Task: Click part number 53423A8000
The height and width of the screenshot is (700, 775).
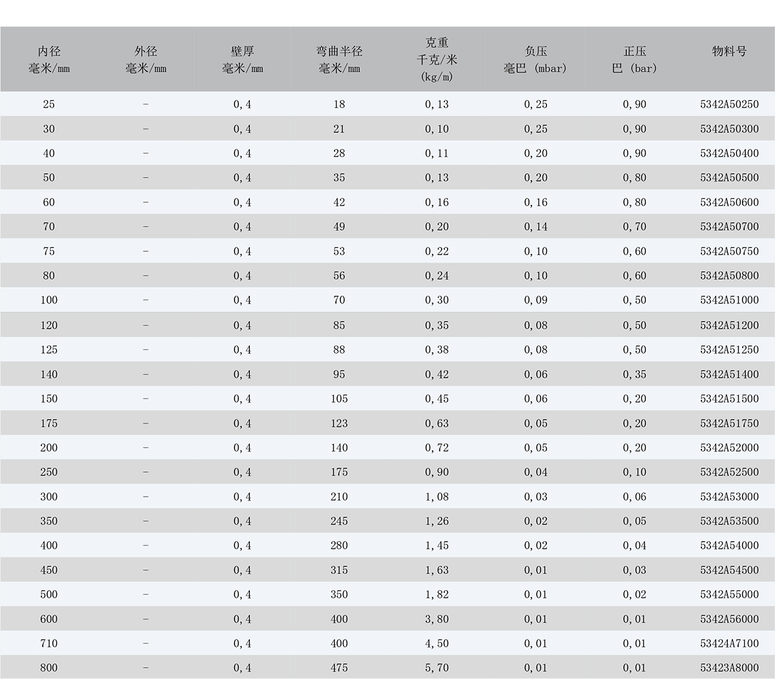Action: pyautogui.click(x=729, y=668)
